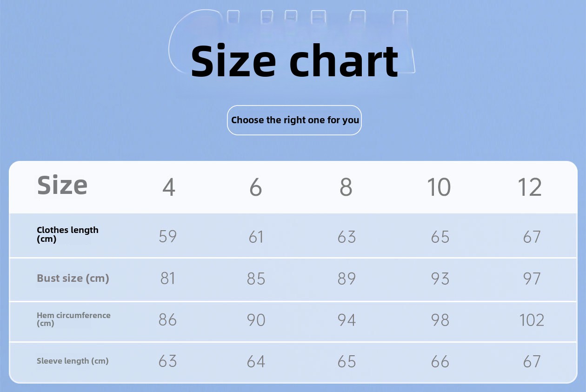Click the 'Clothes length (cm)' row label
The height and width of the screenshot is (392, 586).
67,234
